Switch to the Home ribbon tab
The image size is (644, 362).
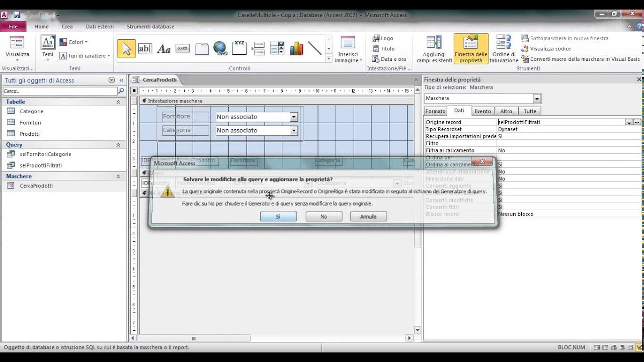41,27
